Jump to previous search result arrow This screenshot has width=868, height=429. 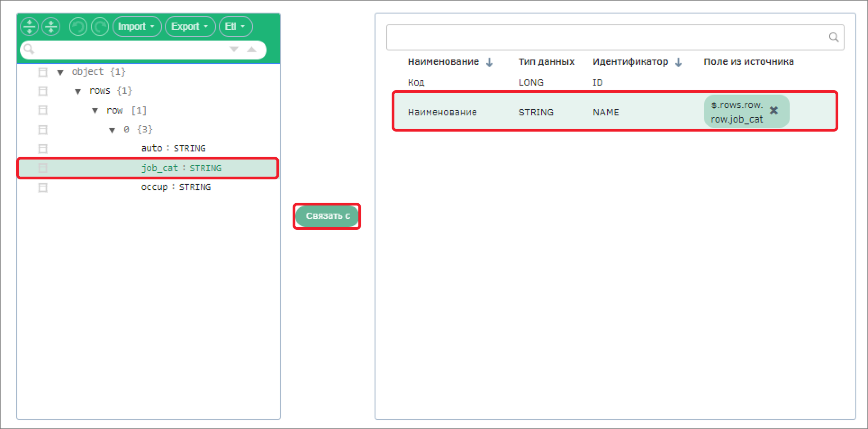click(252, 49)
